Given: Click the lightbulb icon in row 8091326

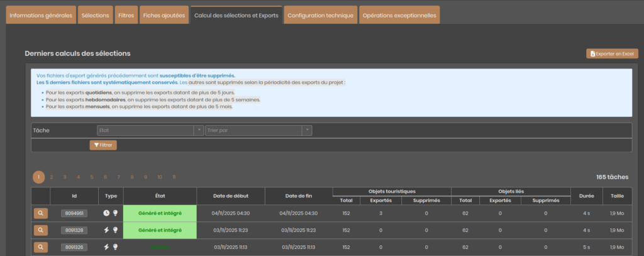Looking at the screenshot, I should pyautogui.click(x=115, y=247).
